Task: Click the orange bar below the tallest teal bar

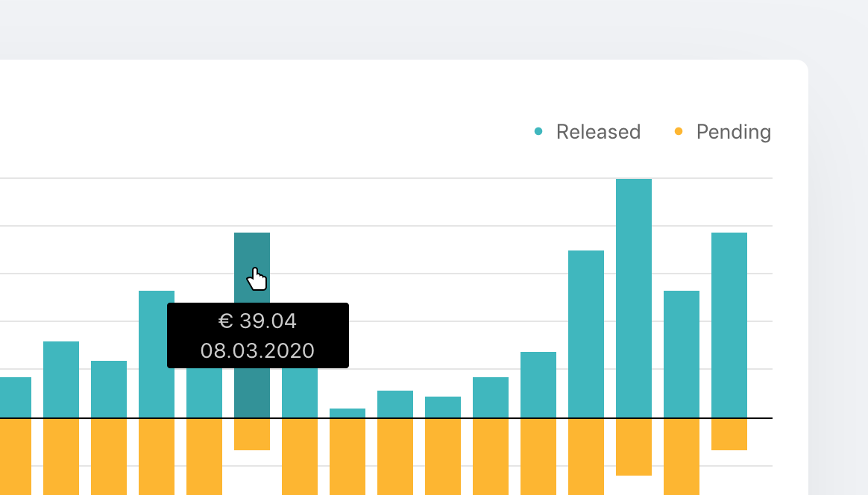Action: [634, 447]
